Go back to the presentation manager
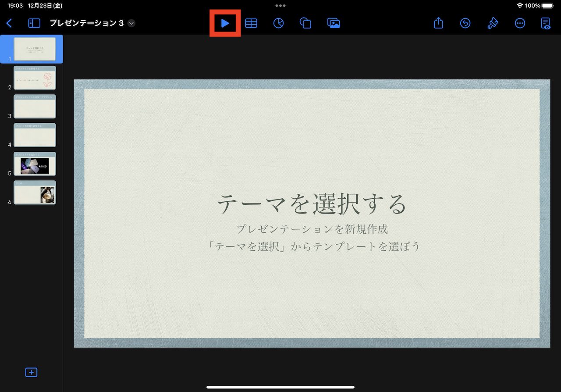 pos(9,23)
